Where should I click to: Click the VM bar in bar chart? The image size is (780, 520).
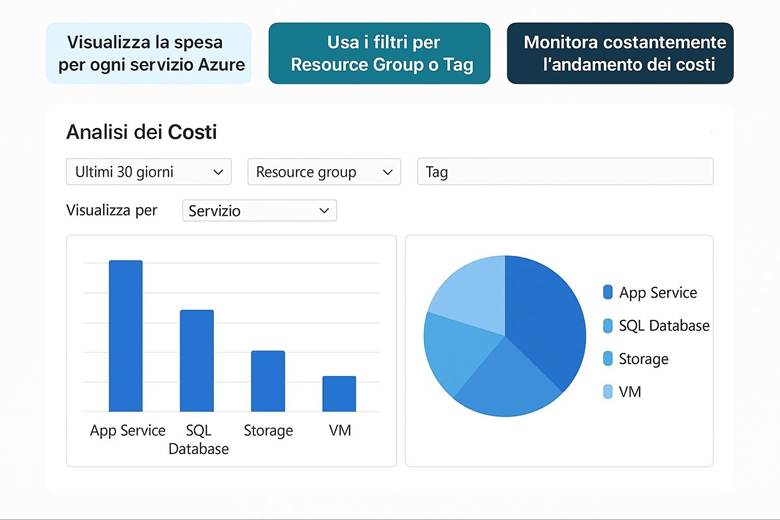tap(339, 394)
